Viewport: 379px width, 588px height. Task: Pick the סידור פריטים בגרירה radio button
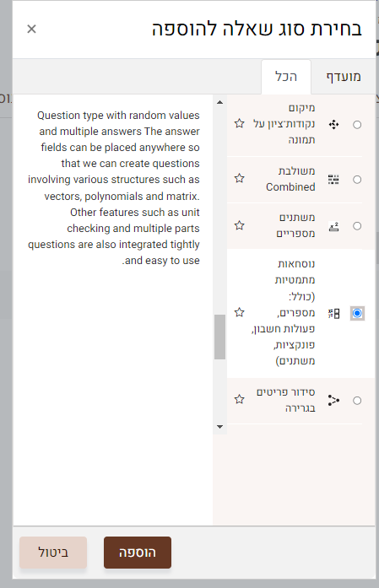click(357, 401)
